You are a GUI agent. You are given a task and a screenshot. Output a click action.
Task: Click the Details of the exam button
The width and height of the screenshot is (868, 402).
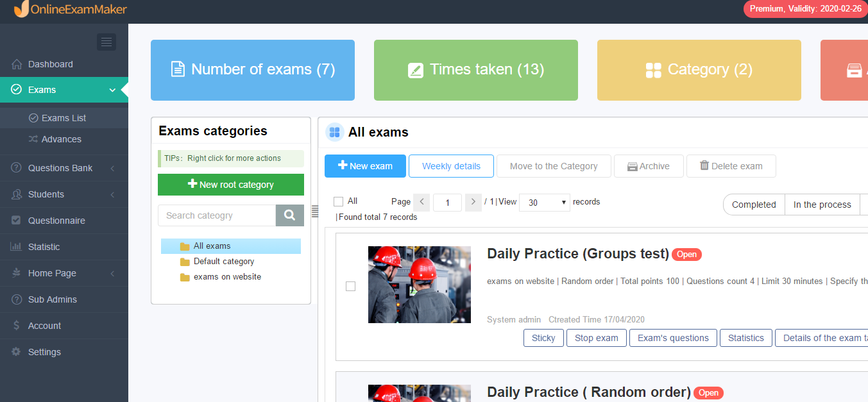click(822, 338)
